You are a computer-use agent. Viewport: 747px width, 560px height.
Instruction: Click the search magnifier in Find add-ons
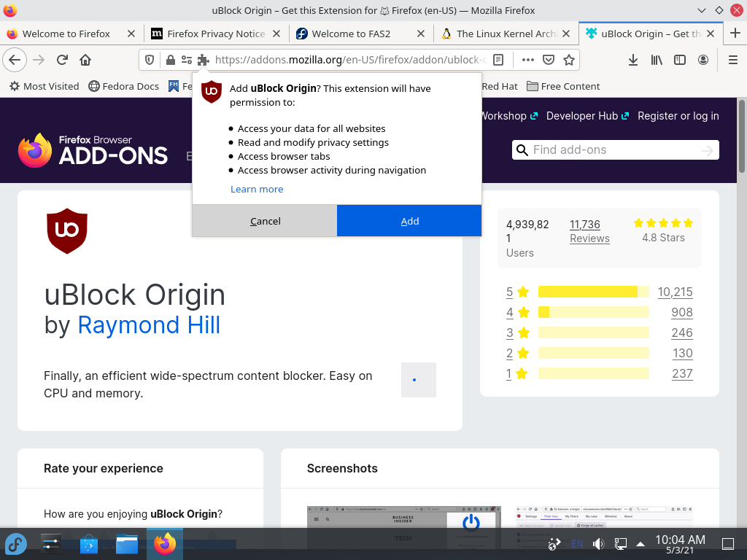522,150
